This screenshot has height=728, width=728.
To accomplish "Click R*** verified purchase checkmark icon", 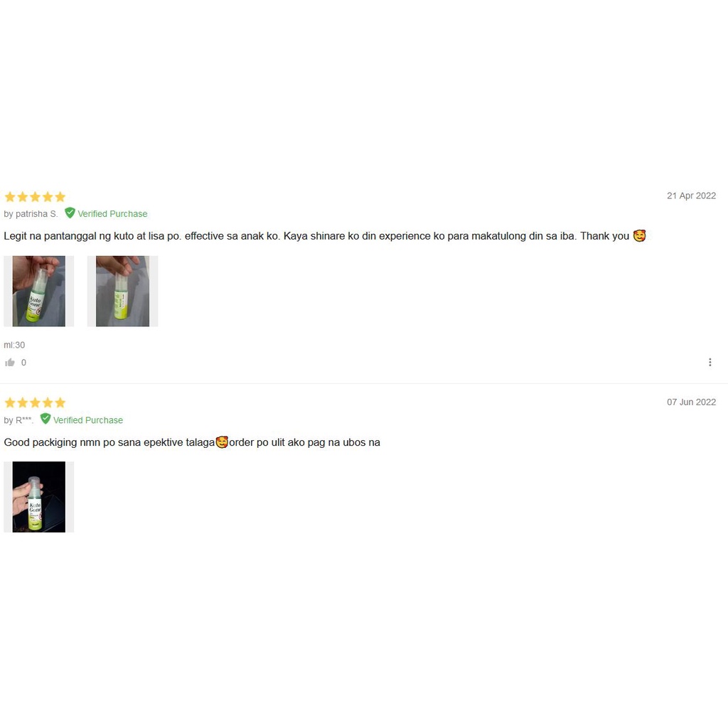I will coord(45,419).
